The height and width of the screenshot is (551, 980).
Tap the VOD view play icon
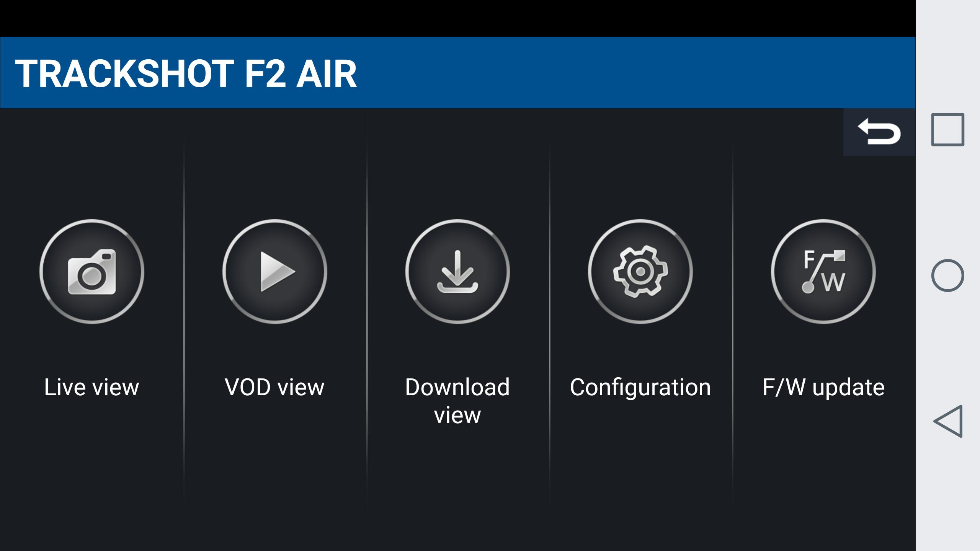[275, 272]
